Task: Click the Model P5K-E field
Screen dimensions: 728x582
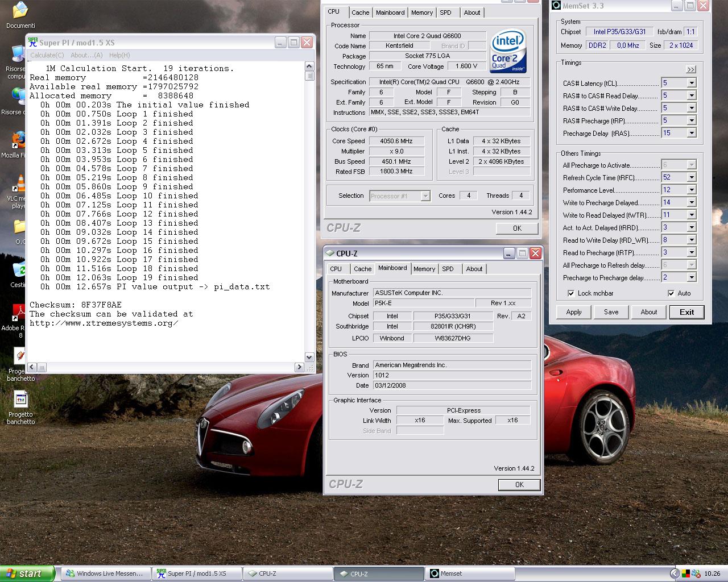Action: click(424, 303)
